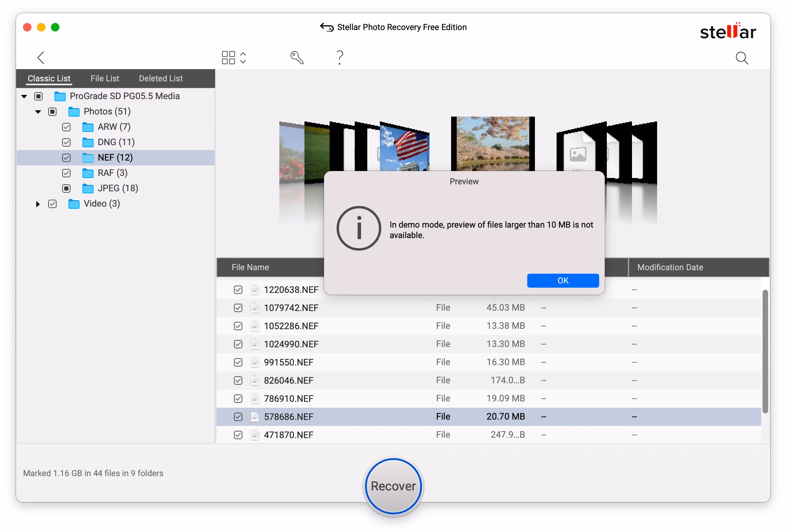787x532 pixels.
Task: Click the Photos (51) folder icon
Action: [74, 112]
